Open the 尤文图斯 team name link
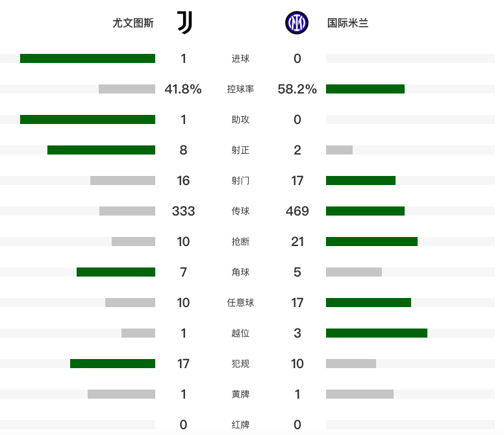The height and width of the screenshot is (435, 504). pos(133,23)
